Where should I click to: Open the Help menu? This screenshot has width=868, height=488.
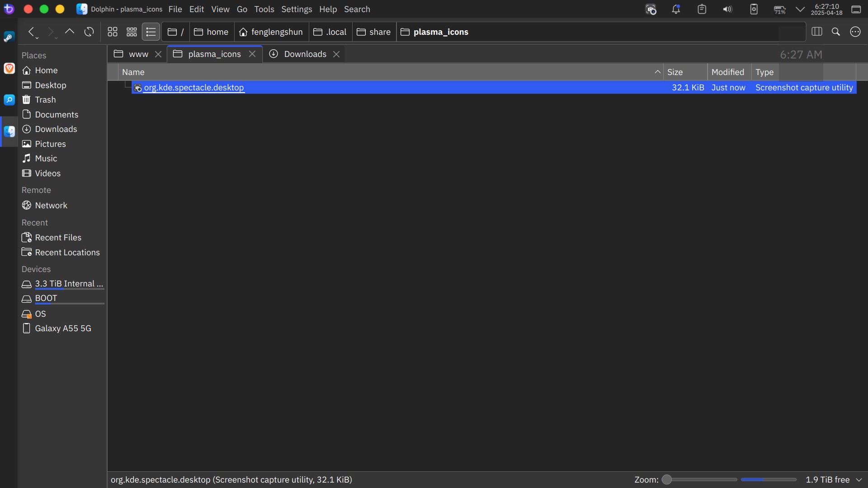tap(328, 9)
